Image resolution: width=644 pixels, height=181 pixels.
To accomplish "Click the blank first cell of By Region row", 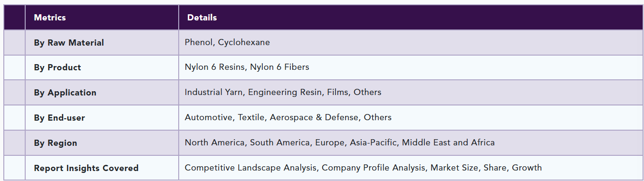I will [x=14, y=143].
